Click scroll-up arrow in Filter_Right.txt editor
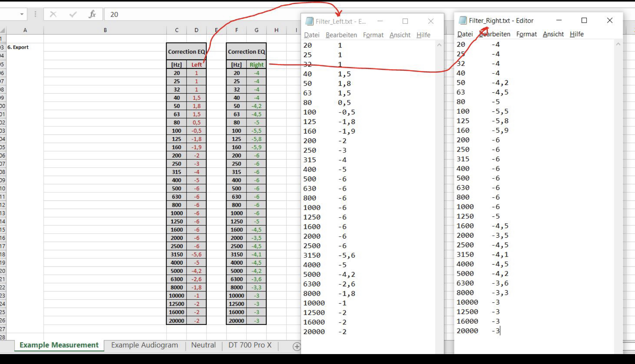 click(618, 44)
